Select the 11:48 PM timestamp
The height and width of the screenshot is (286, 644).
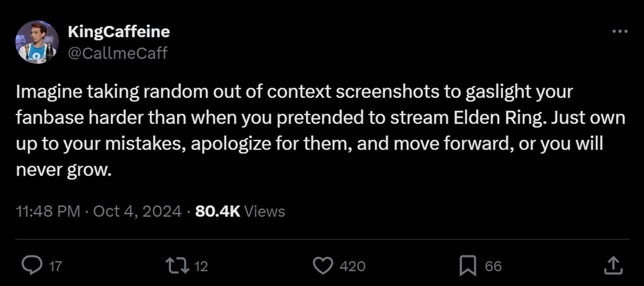[48, 211]
